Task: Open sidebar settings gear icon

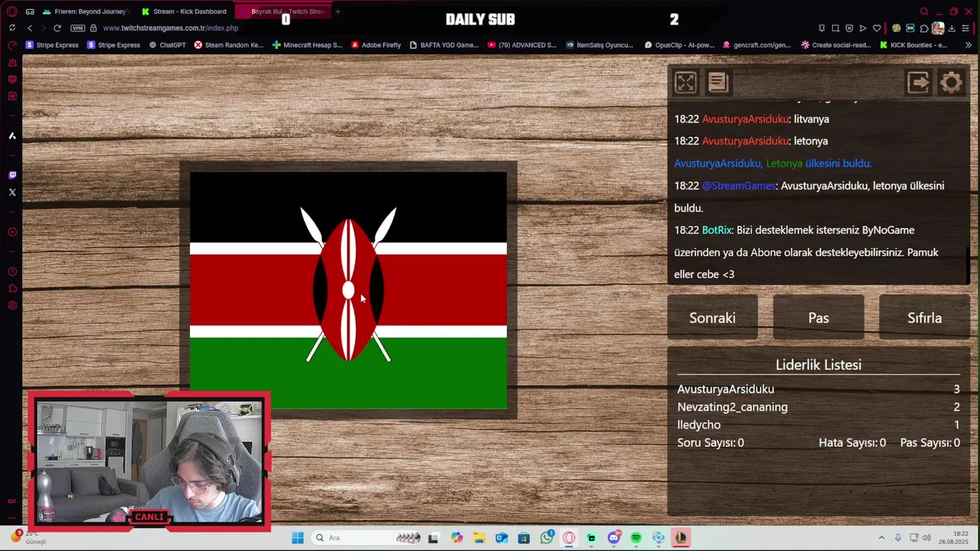Action: pos(12,305)
